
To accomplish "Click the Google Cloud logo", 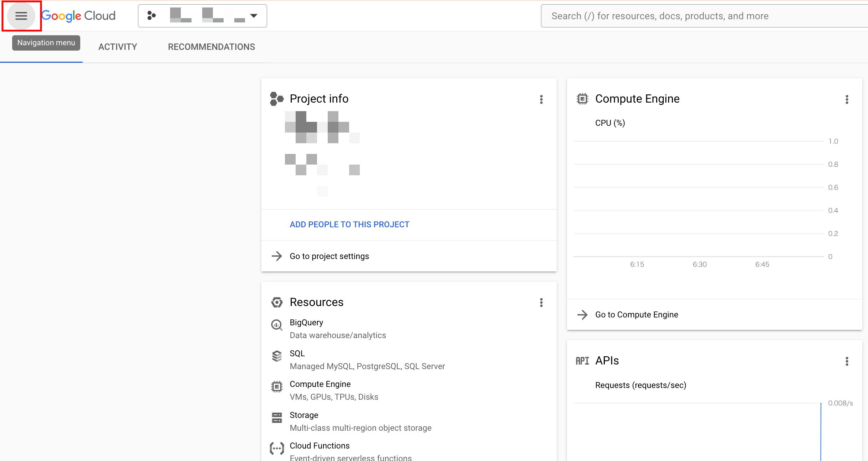I will (78, 16).
